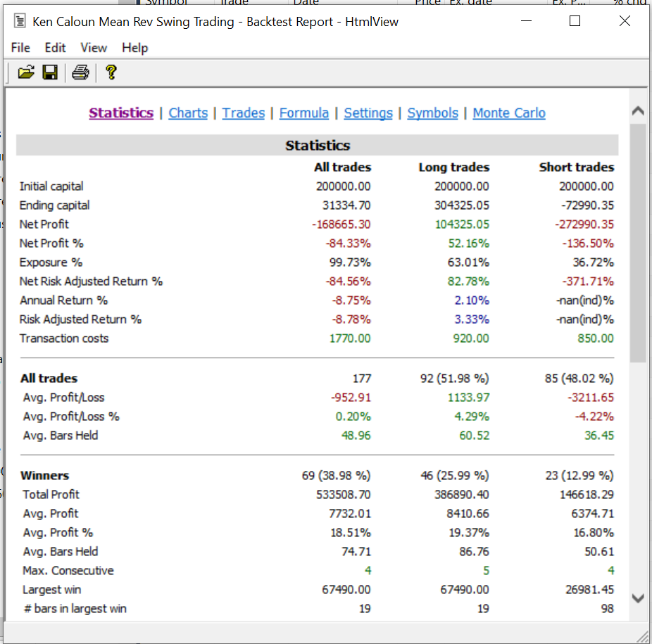
Task: Maximize the Backtest Report window
Action: pos(575,21)
